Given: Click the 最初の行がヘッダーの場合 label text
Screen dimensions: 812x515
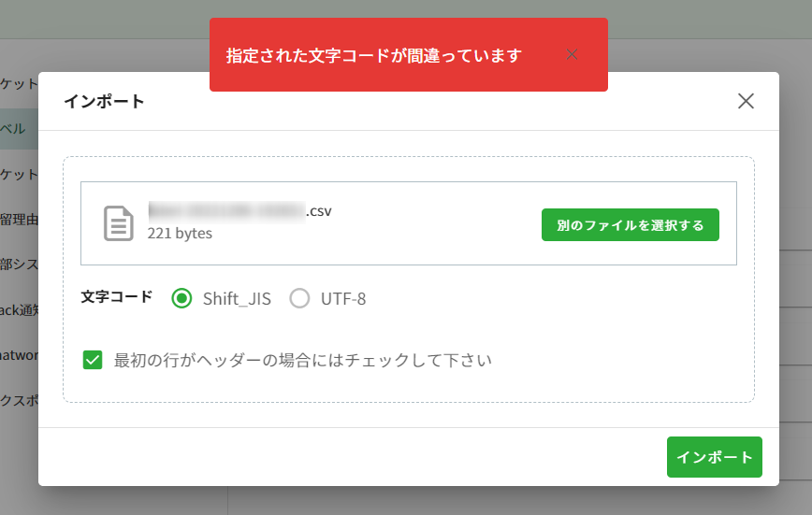Looking at the screenshot, I should (302, 360).
